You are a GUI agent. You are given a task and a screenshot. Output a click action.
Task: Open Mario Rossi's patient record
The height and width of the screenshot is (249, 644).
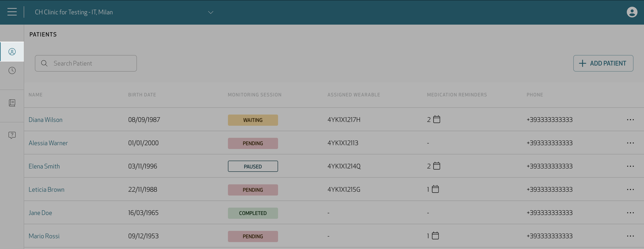[44, 236]
